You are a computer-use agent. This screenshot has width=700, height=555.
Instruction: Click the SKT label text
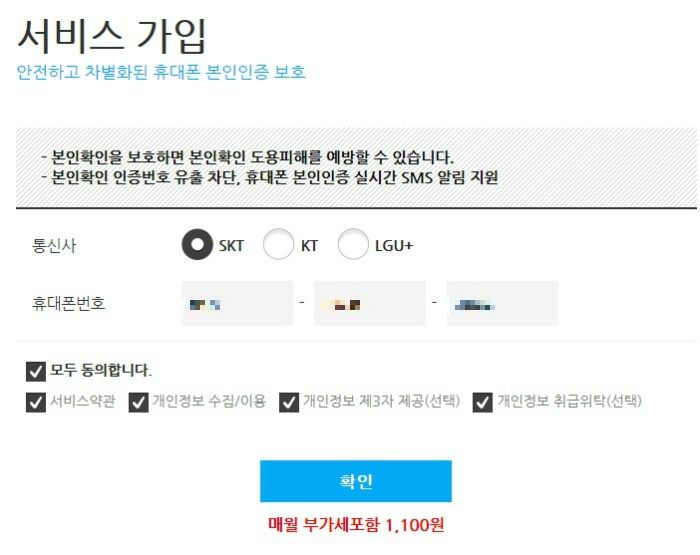[231, 246]
